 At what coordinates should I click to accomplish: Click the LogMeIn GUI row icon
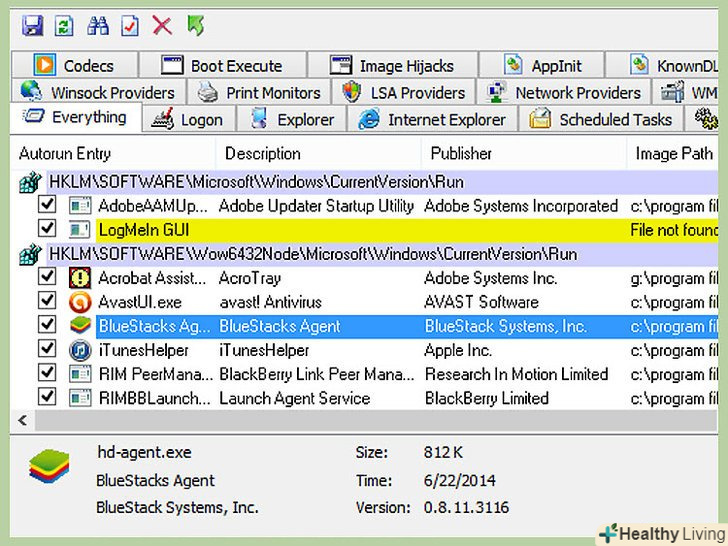(80, 230)
